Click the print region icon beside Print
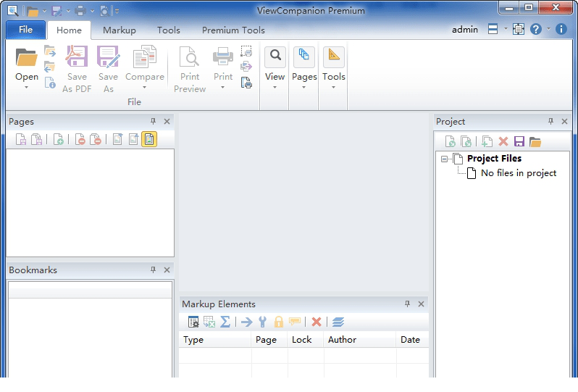 [x=246, y=51]
